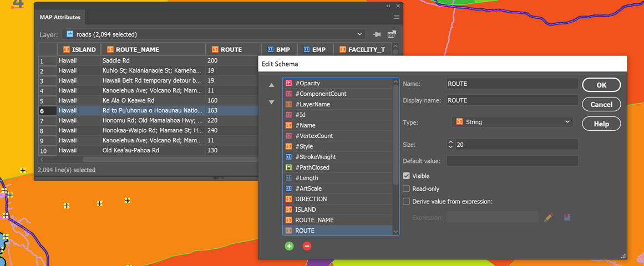644x266 pixels.
Task: Open the Layer dropdown showing roads
Action: pyautogui.click(x=214, y=34)
